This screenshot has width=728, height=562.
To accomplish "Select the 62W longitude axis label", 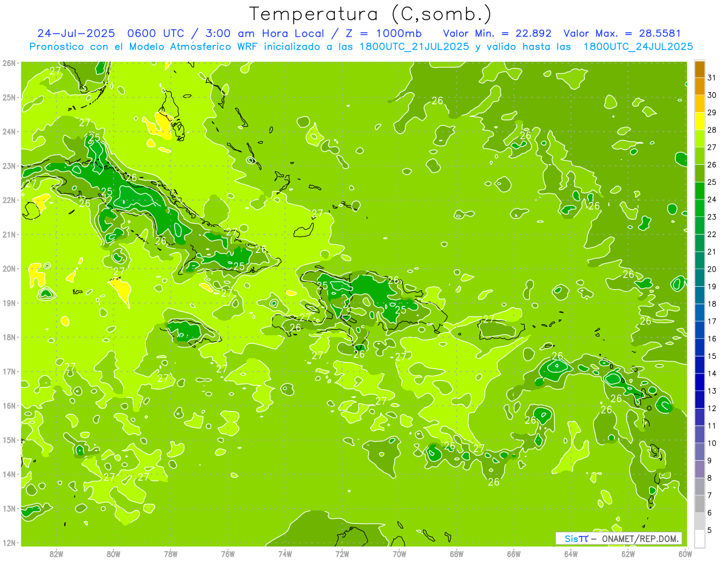I will click(629, 554).
